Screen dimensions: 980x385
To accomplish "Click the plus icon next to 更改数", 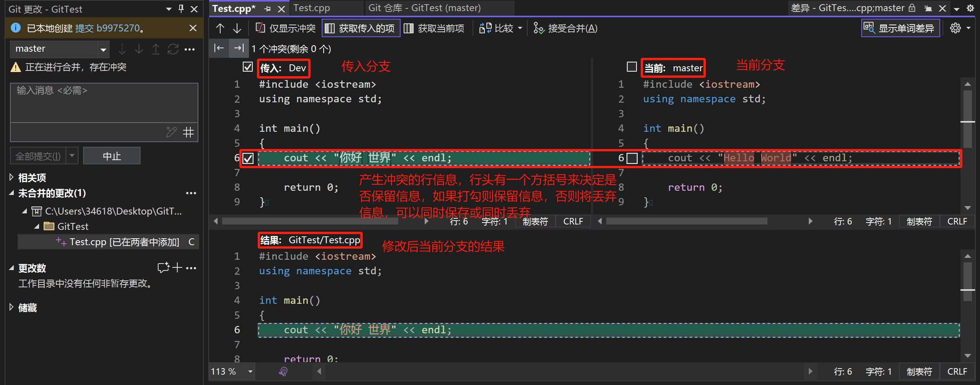I will (177, 267).
